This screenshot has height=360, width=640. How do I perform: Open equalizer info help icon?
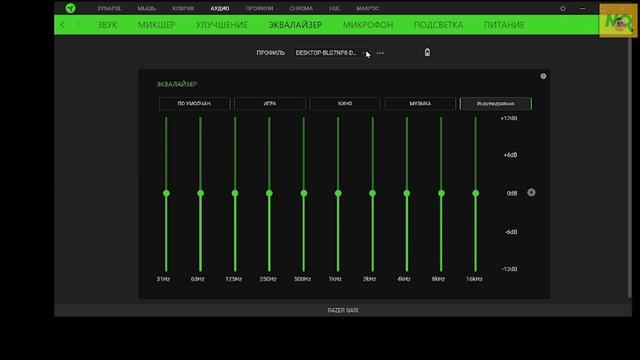(x=543, y=76)
